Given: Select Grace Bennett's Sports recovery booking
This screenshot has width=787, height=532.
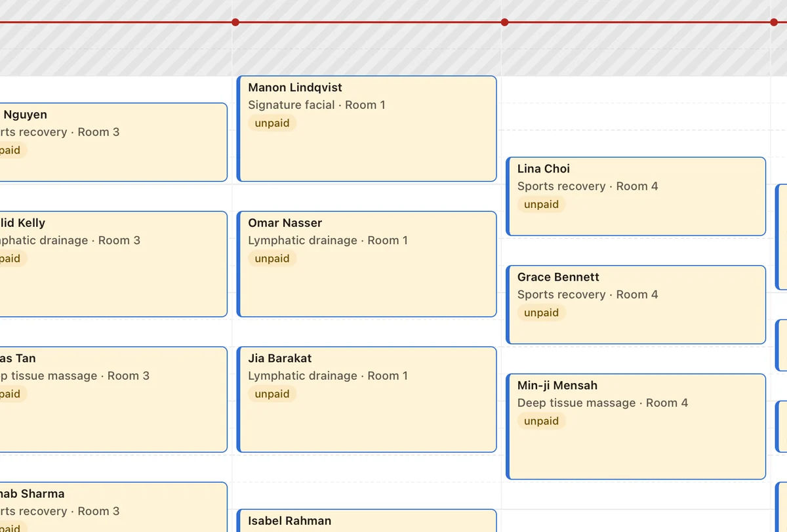Looking at the screenshot, I should pyautogui.click(x=636, y=305).
